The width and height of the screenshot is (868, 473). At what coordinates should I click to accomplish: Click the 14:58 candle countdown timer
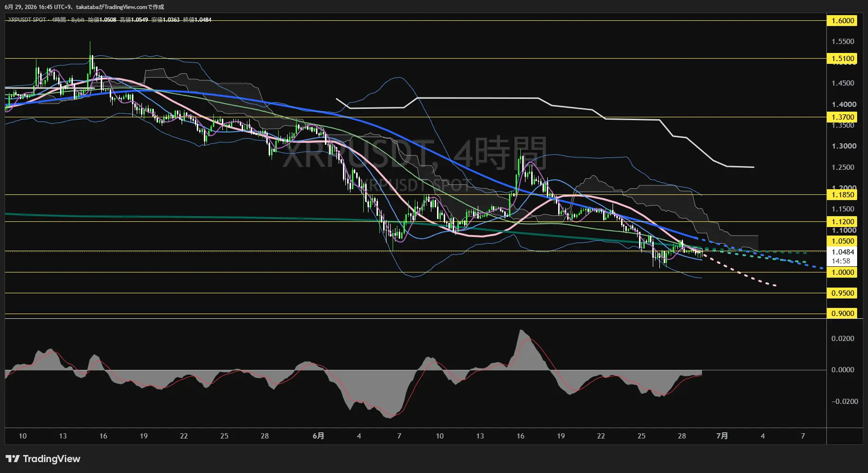[841, 261]
